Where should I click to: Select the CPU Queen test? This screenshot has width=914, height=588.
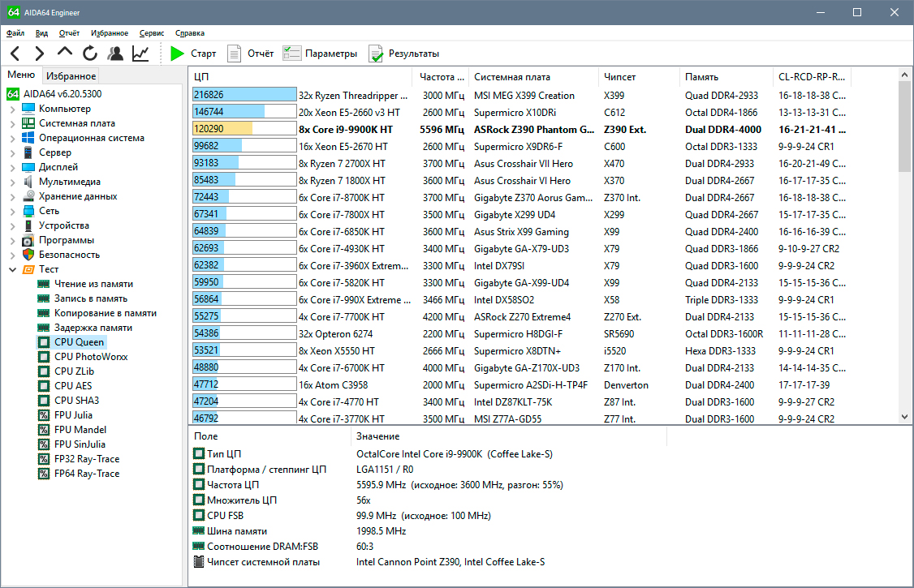[71, 341]
